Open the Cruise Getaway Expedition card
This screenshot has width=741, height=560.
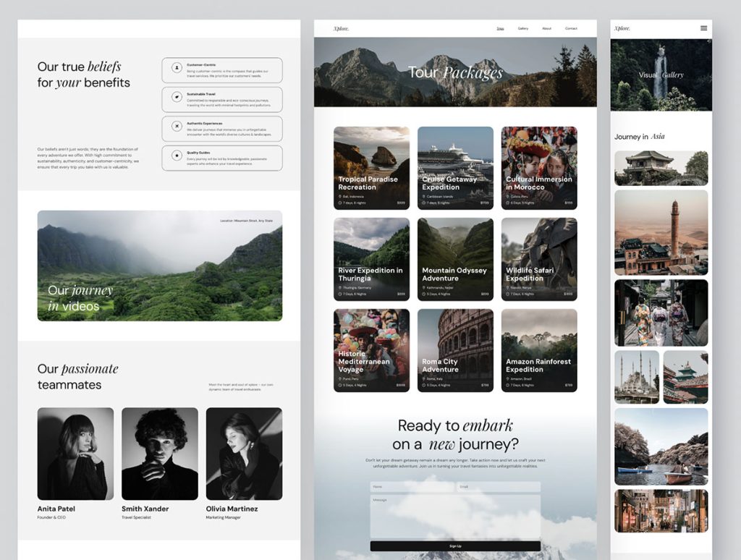point(455,168)
